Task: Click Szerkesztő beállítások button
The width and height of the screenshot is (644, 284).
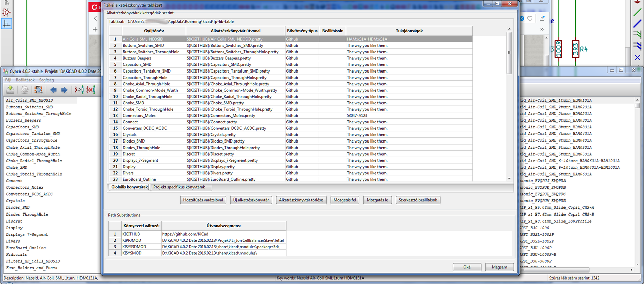Action: [418, 200]
